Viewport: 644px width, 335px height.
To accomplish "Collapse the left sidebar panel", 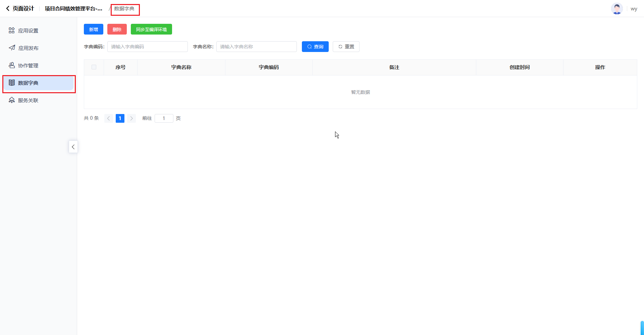I will pos(73,147).
